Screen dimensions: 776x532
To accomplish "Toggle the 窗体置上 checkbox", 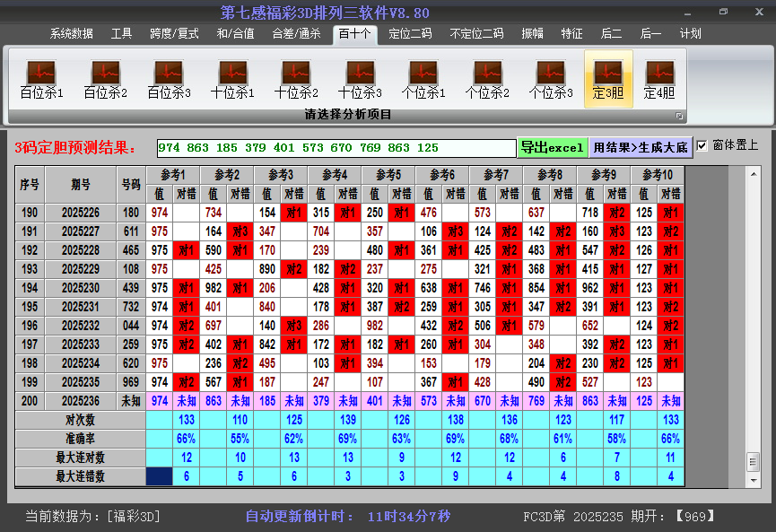I will (x=702, y=146).
